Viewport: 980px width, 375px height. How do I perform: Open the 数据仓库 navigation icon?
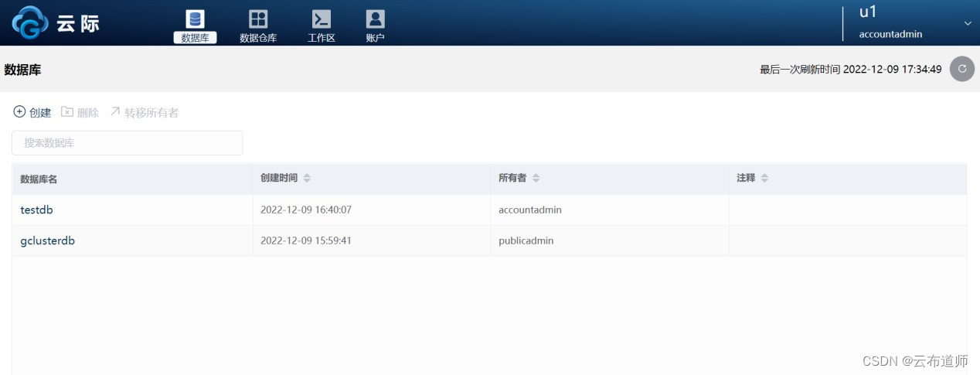click(258, 26)
